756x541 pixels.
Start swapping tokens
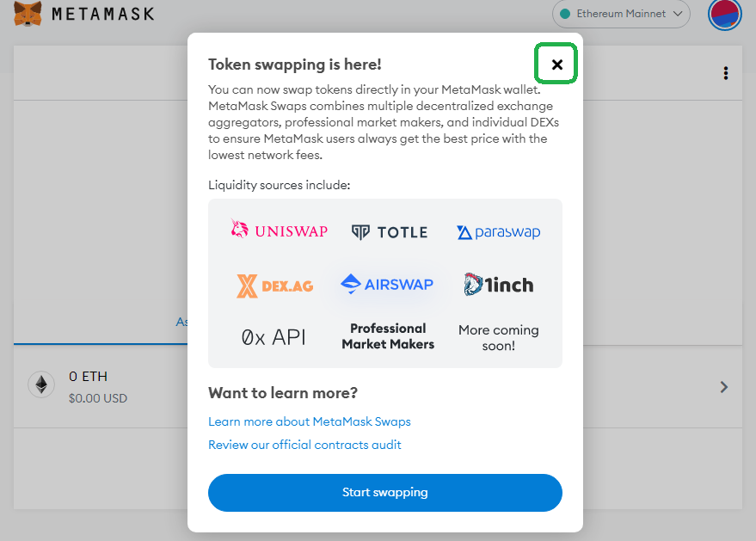[385, 492]
